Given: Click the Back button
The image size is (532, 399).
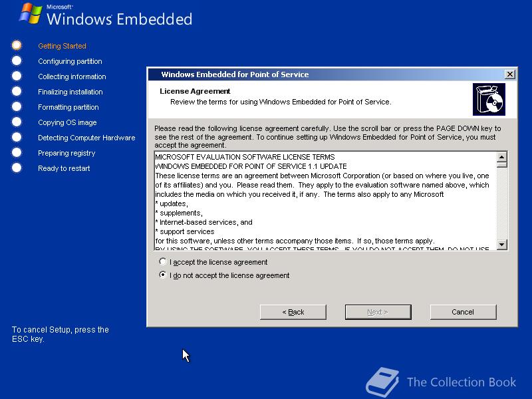Looking at the screenshot, I should (x=293, y=312).
